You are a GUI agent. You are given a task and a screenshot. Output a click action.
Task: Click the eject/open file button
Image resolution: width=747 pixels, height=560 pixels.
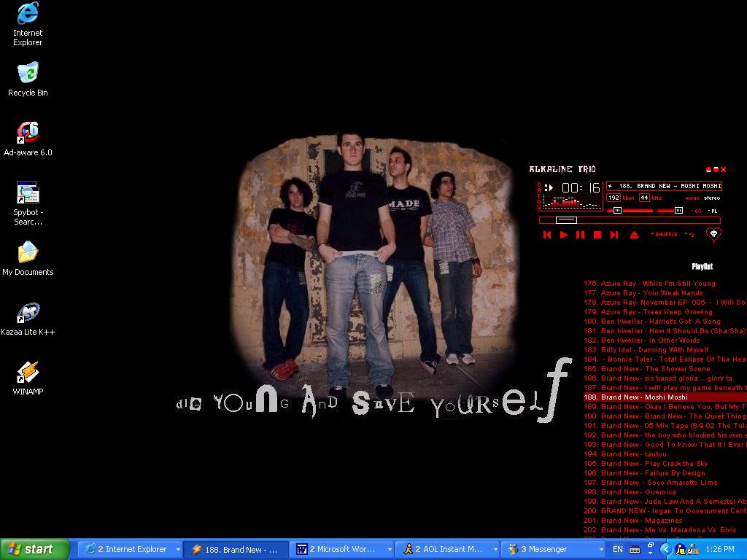tap(634, 235)
